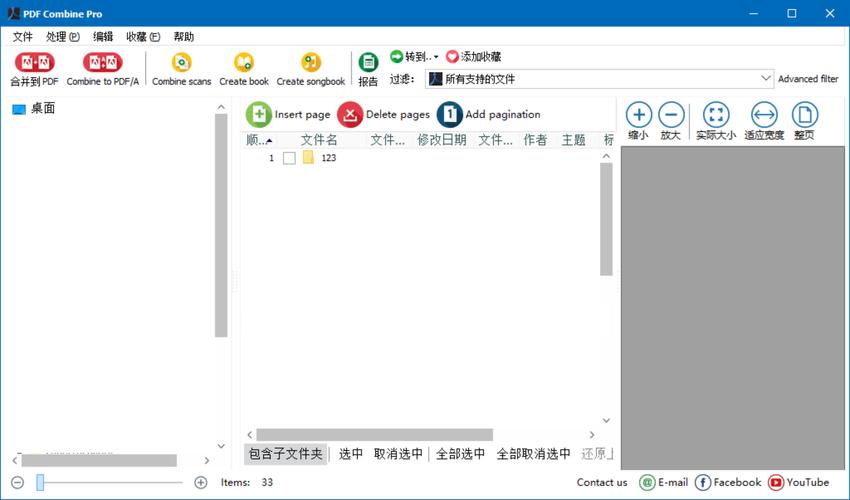Open the 处理 menu
Screen dimensions: 850x500
63,36
